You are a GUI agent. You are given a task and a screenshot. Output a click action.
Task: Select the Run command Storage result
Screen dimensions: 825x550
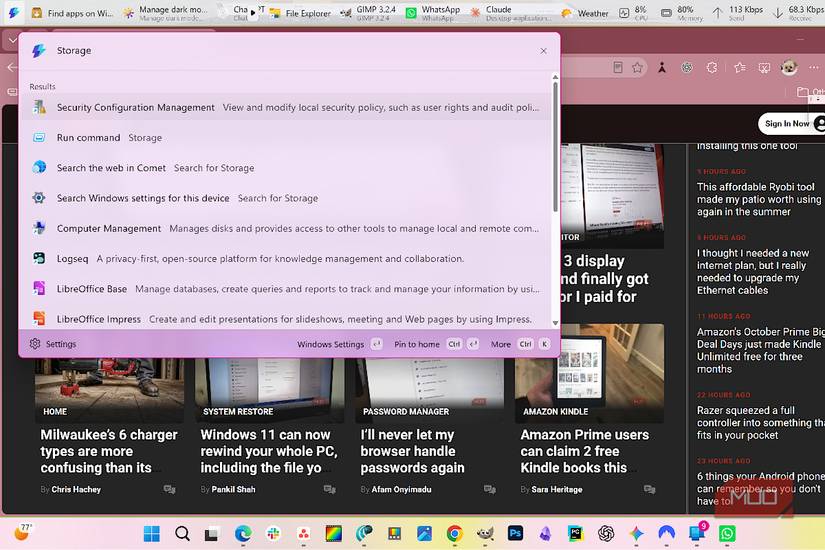click(285, 137)
